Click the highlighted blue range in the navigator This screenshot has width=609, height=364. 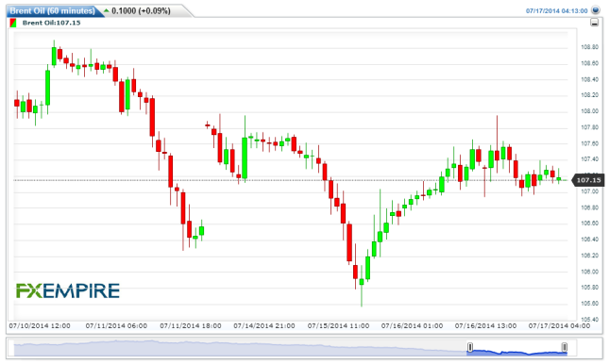coord(517,353)
